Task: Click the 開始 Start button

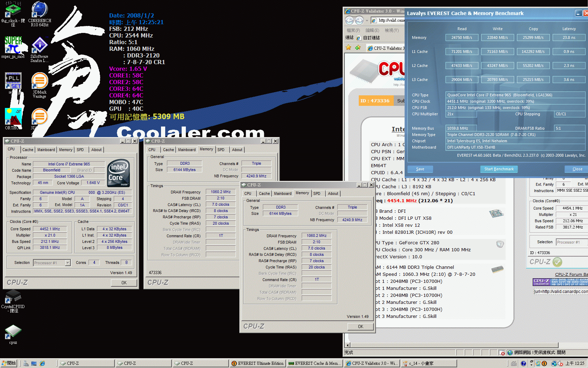Action: [9, 363]
